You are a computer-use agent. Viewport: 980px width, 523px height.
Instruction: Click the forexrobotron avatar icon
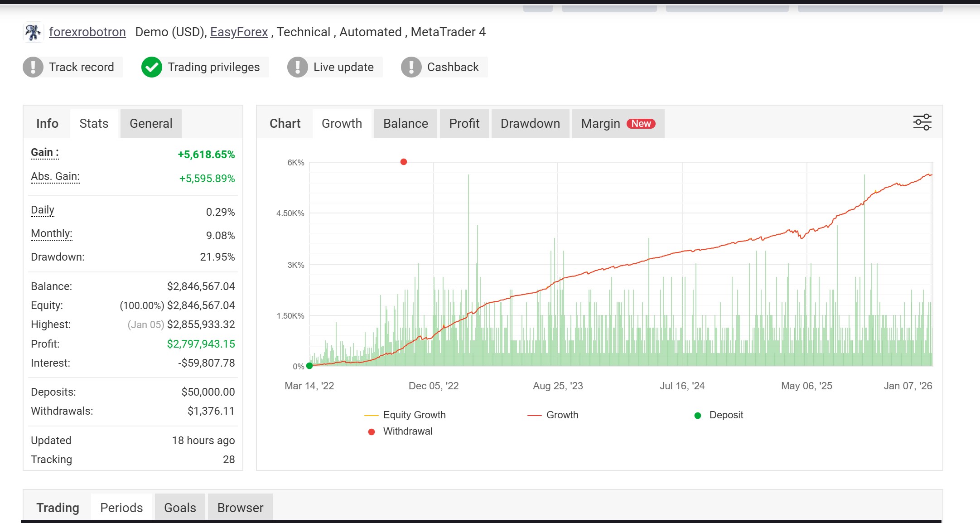click(x=33, y=32)
